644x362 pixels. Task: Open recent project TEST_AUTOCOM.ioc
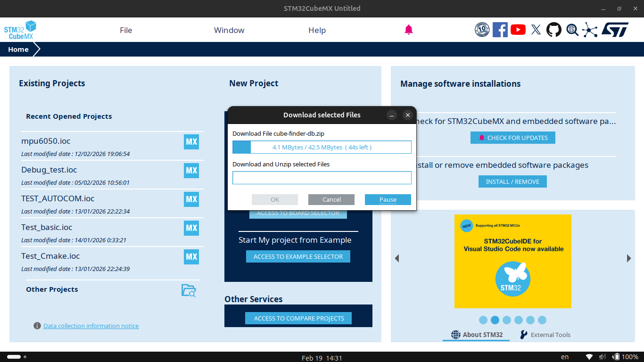pyautogui.click(x=58, y=198)
